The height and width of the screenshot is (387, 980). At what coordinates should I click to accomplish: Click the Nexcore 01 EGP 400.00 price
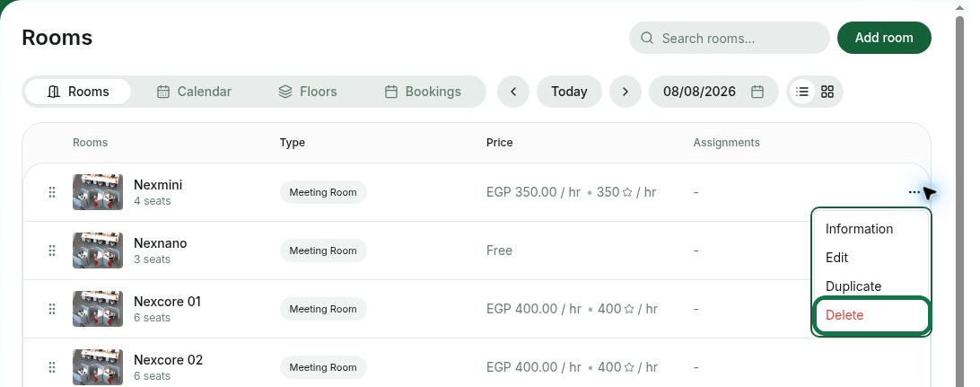pos(534,309)
